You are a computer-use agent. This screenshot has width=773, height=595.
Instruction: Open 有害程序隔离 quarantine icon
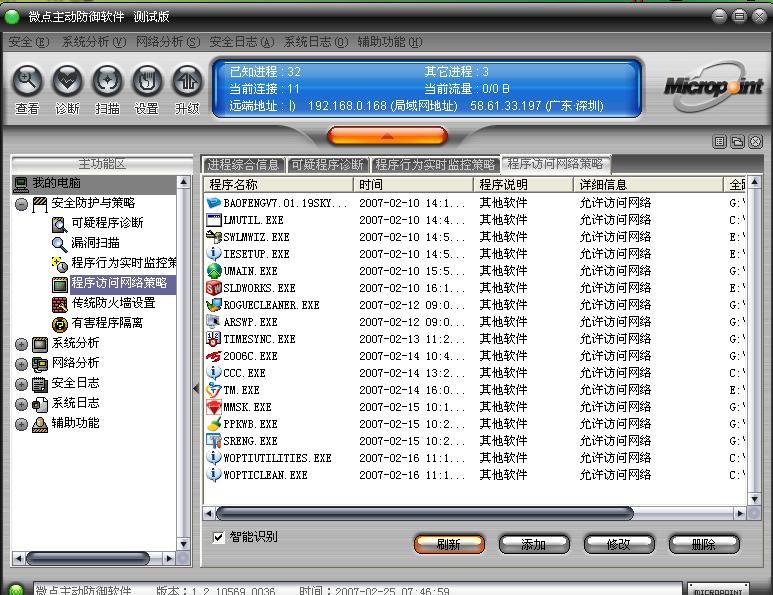59,324
